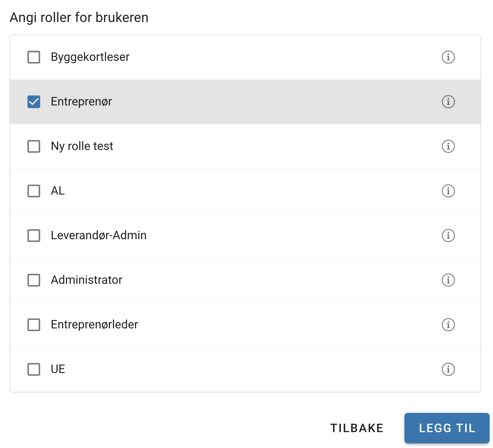This screenshot has height=448, width=493.
Task: Click the info icon beside Ny rolle test
Action: tap(448, 146)
